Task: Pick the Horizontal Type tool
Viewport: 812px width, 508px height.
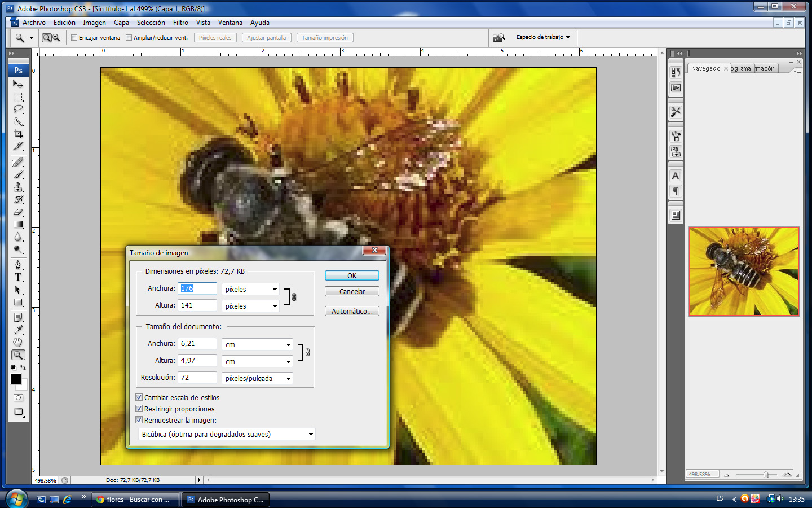Action: click(18, 277)
